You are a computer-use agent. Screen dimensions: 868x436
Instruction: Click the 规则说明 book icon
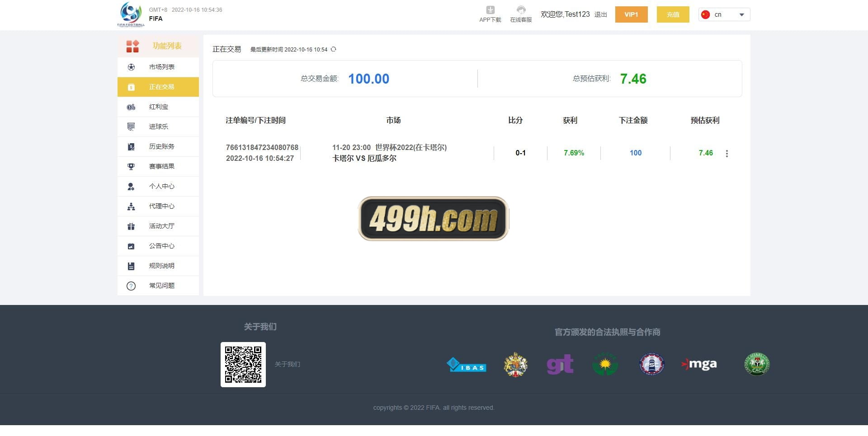click(131, 266)
